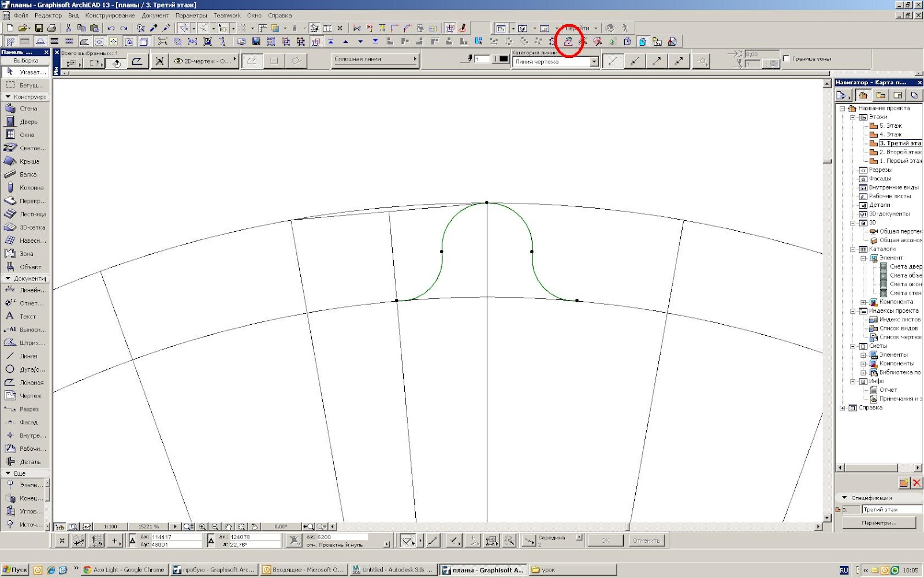Select the Линия (Line) tool
This screenshot has width=924, height=578.
click(25, 356)
